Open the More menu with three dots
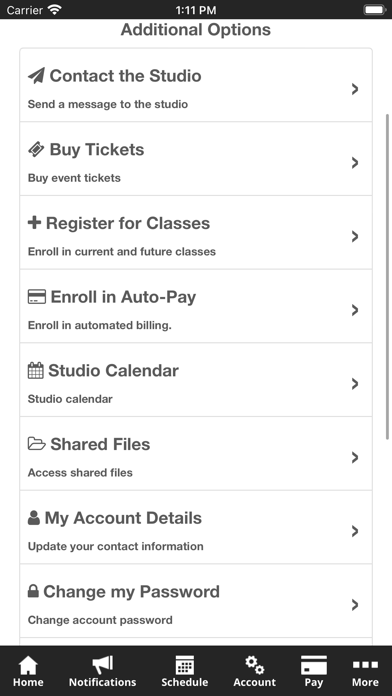 tap(365, 671)
